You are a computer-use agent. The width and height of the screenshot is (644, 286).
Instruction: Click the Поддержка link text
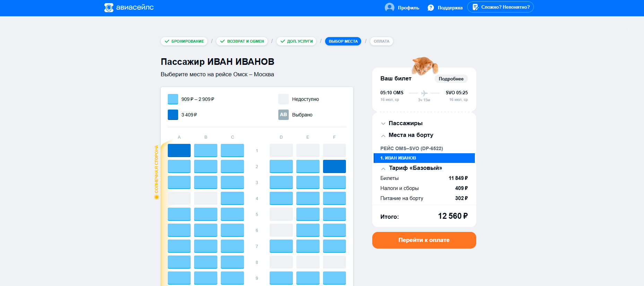pos(450,8)
